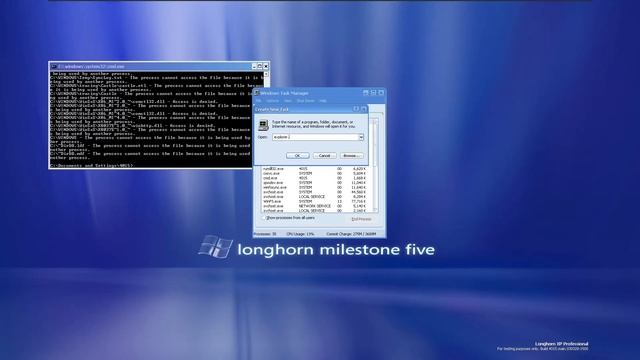Open the View menu in Task Manager
Image resolution: width=640 pixels, height=360 pixels.
pos(288,101)
